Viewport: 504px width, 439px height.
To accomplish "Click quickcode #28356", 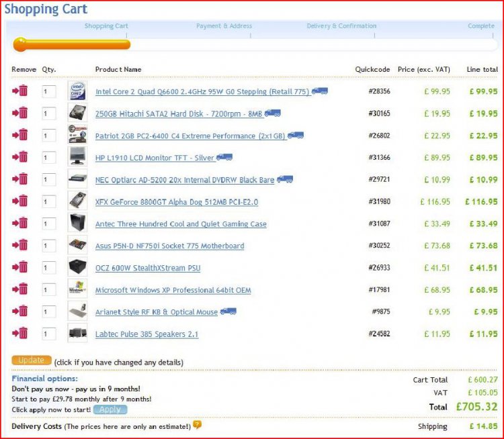I will [379, 91].
